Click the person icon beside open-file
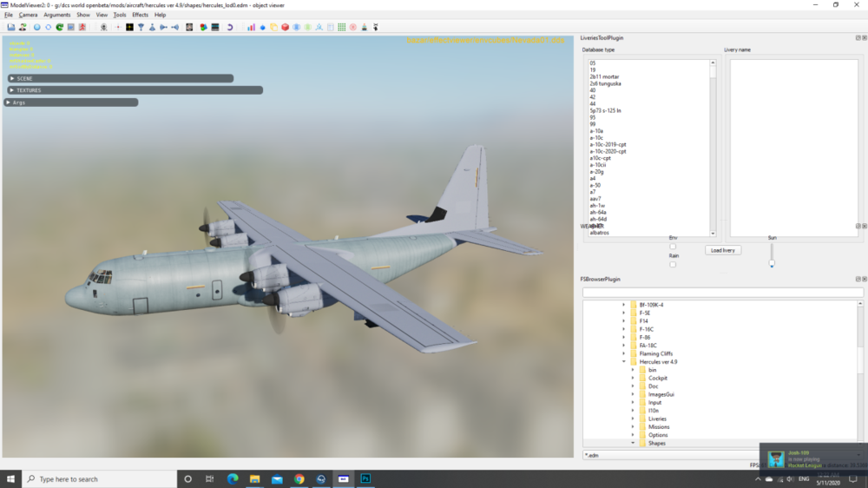The image size is (868, 488). tap(23, 27)
